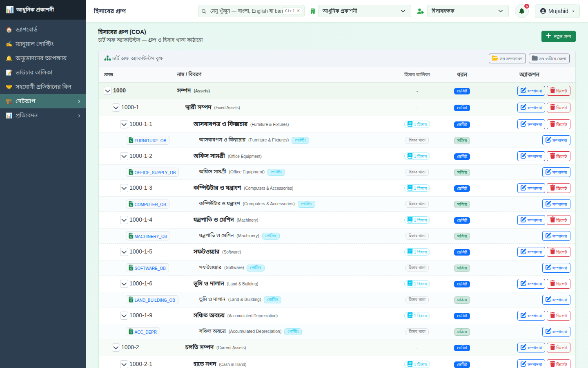
Task: Delete the 1000-1-2 office equipment group
Action: [x=559, y=156]
